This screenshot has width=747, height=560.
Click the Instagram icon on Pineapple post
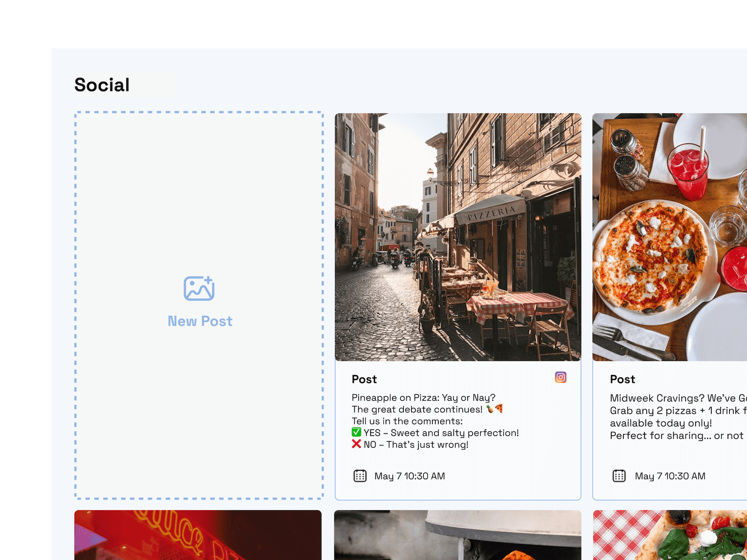click(x=560, y=377)
